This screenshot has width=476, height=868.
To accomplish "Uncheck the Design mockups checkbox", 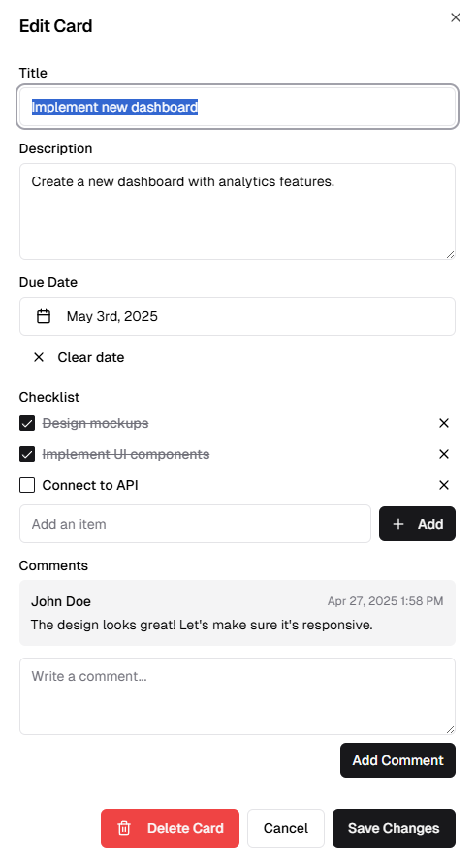I will click(x=27, y=423).
